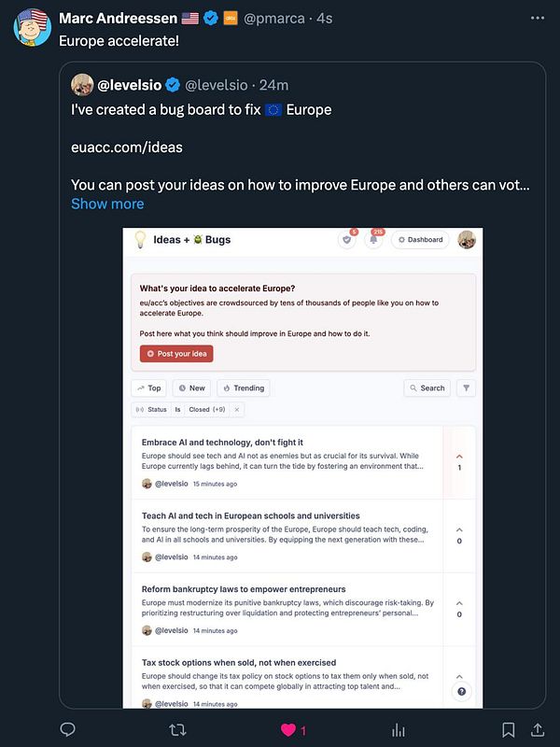This screenshot has width=560, height=747.
Task: Select the Trending sorting tab
Action: (x=244, y=388)
